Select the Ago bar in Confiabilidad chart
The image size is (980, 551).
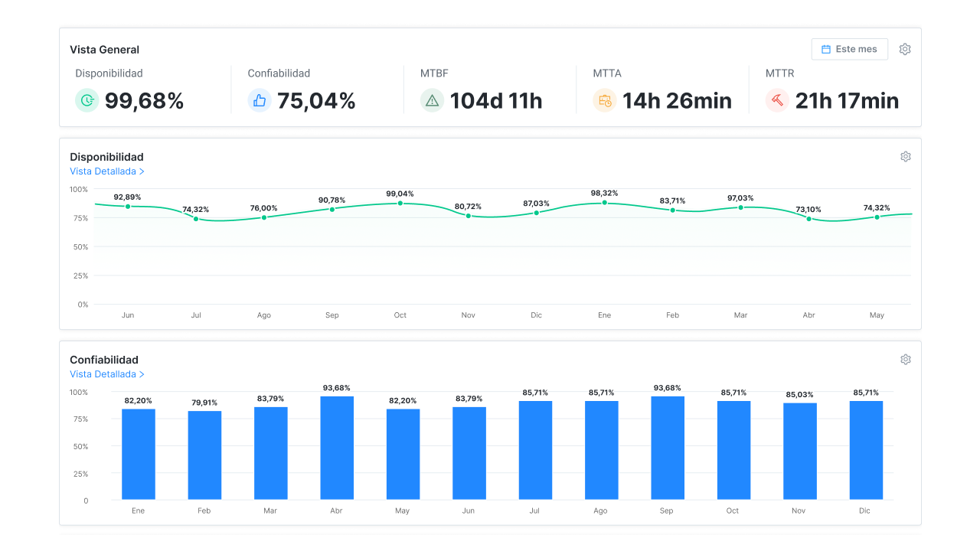click(x=602, y=451)
